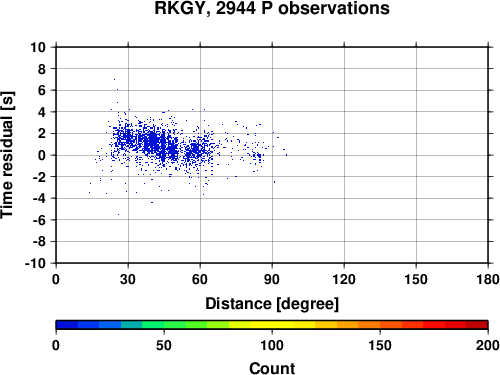Image resolution: width=500 pixels, height=375 pixels.
Task: Click the colorbar tick label 50
Action: [164, 345]
